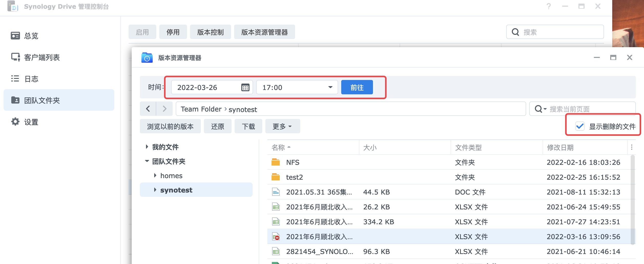Focus the main 搜索 search field
644x264 pixels.
555,32
